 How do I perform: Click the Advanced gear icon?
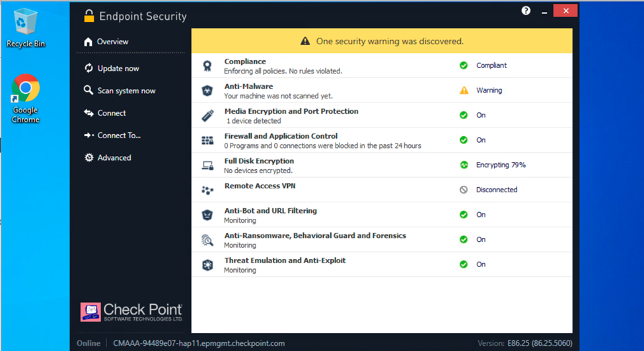pos(89,157)
